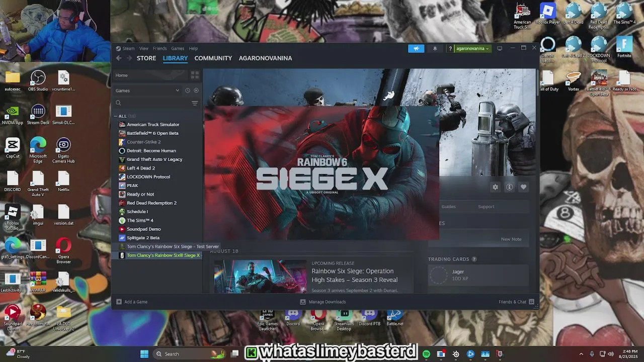Select American Truck Simulator in library
The image size is (644, 362).
(x=153, y=125)
